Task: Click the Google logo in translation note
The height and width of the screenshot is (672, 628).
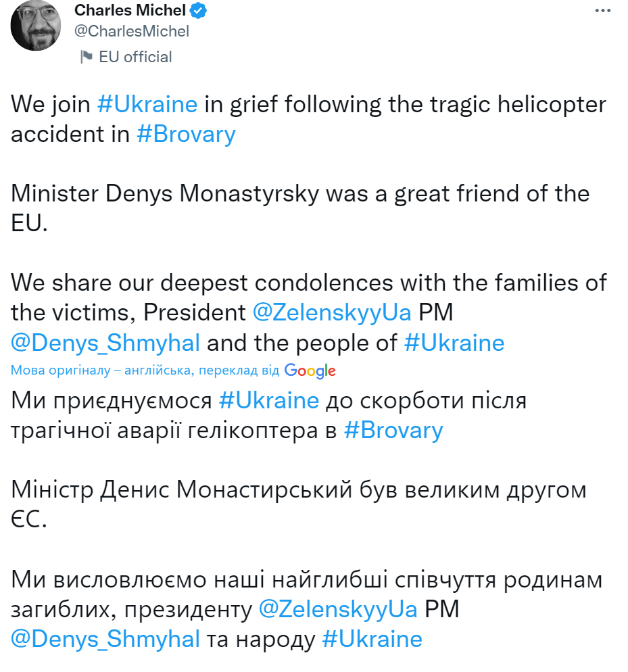Action: [x=310, y=370]
